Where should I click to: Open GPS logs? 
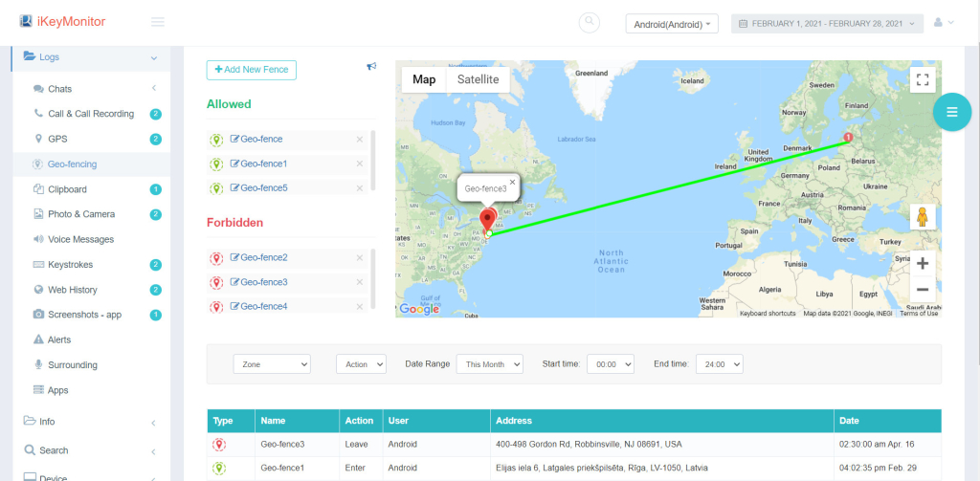(x=91, y=139)
